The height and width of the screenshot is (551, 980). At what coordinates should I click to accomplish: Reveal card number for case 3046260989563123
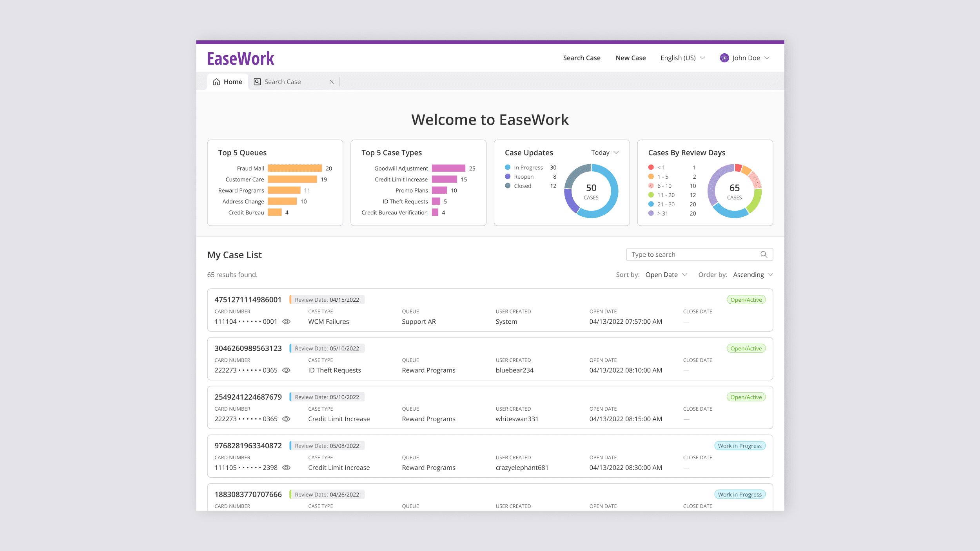pyautogui.click(x=287, y=370)
